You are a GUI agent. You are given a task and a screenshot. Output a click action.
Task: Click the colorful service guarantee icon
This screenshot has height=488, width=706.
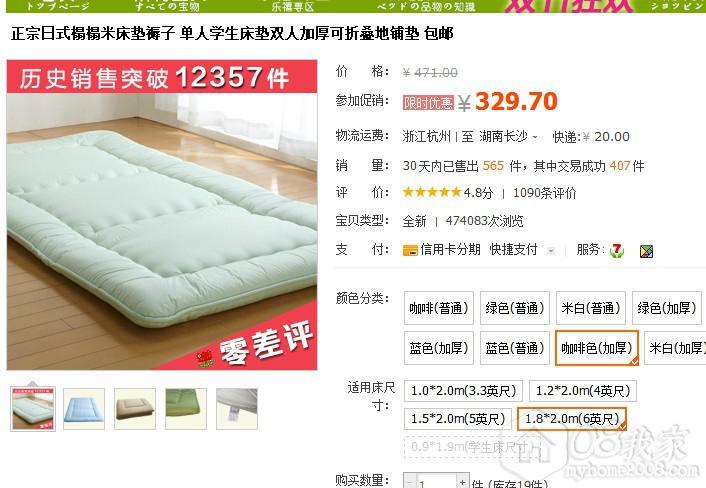tap(646, 251)
